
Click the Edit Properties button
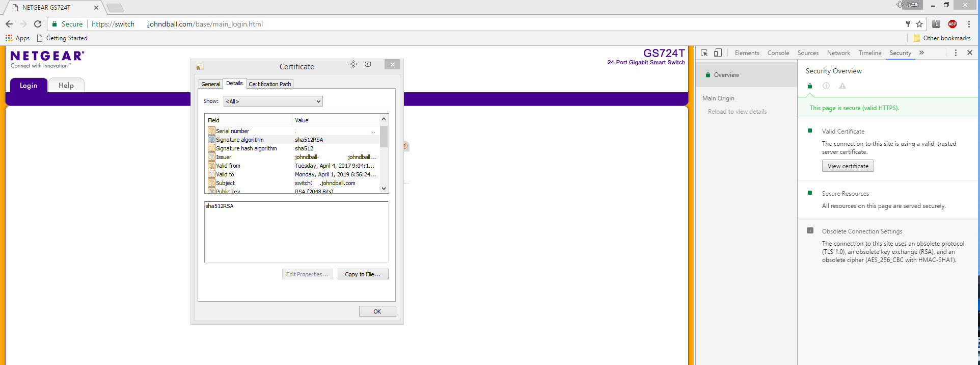pos(308,274)
